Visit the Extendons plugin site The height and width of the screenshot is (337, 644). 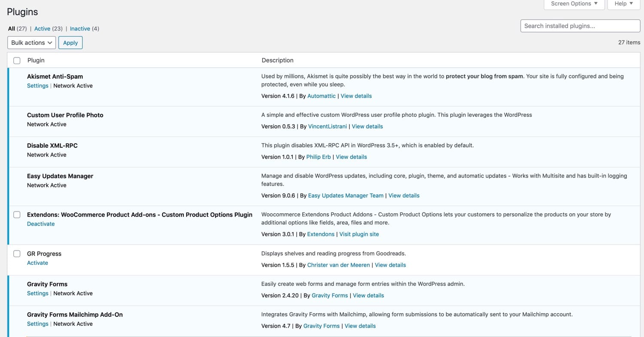pos(359,234)
